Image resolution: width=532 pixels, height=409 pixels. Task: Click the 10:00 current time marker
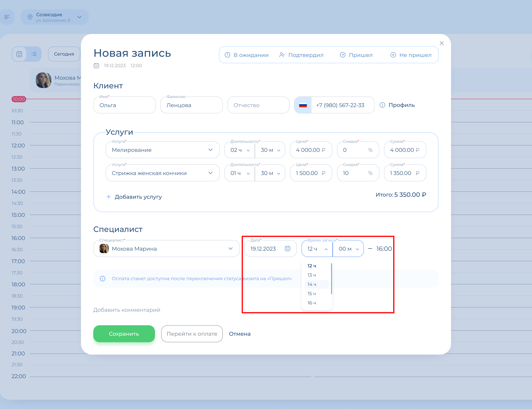[x=19, y=99]
